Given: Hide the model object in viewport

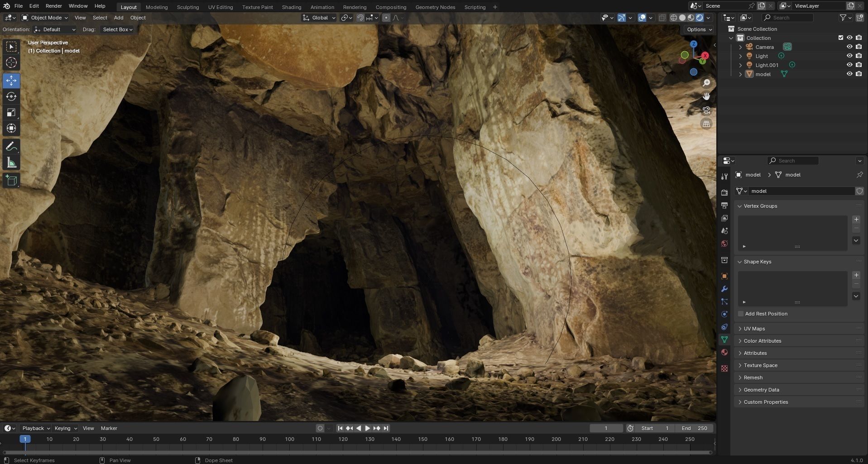Looking at the screenshot, I should click(849, 74).
